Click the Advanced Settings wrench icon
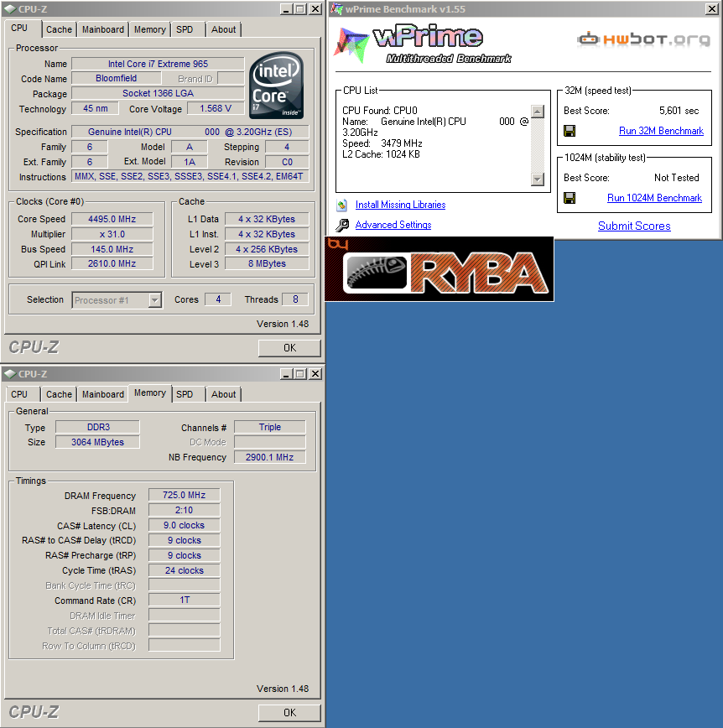 342,225
